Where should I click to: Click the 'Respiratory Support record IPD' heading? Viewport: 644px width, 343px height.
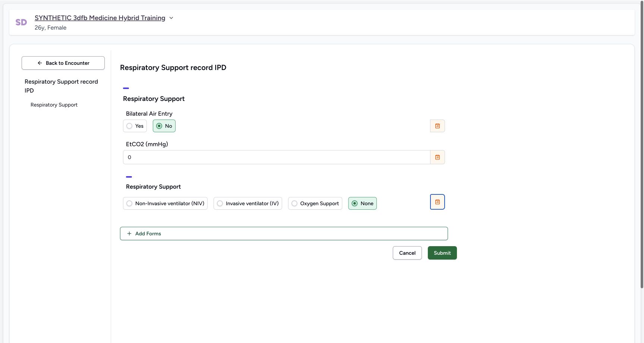(x=173, y=67)
